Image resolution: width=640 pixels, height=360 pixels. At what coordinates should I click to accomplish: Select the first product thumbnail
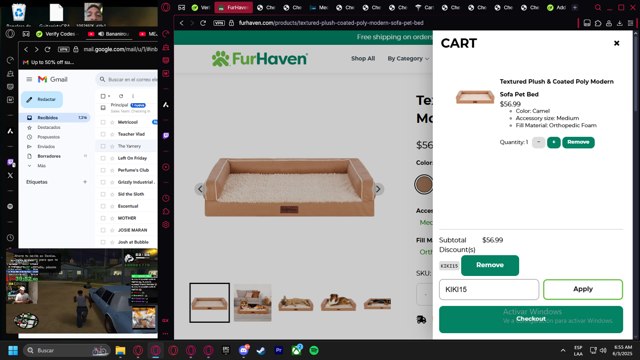209,303
